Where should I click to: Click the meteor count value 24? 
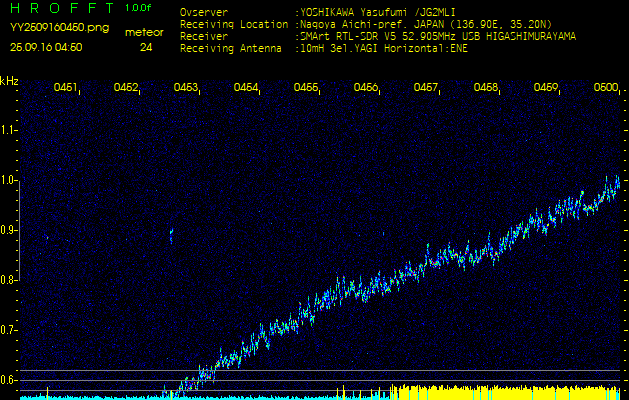pyautogui.click(x=147, y=47)
